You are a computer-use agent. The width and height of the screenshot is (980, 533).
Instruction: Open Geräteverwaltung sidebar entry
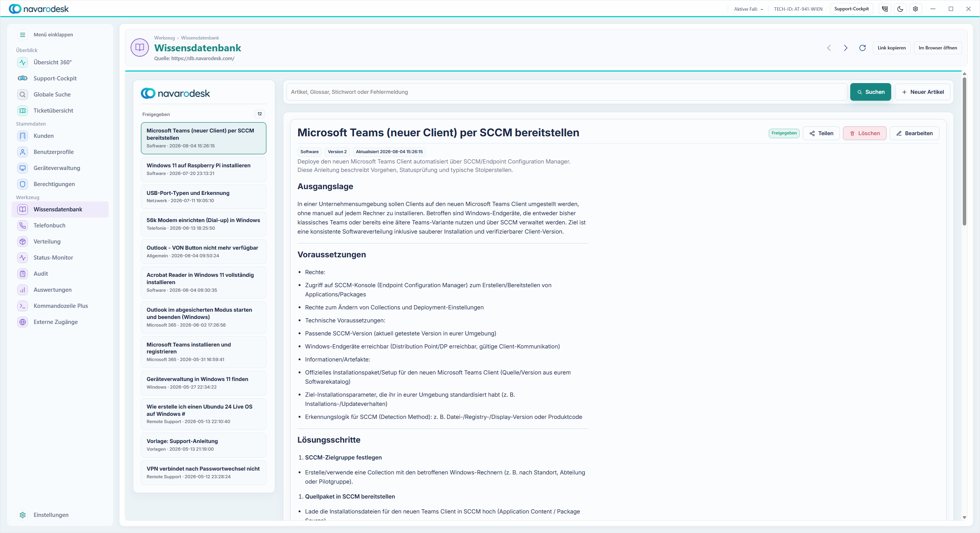60,168
